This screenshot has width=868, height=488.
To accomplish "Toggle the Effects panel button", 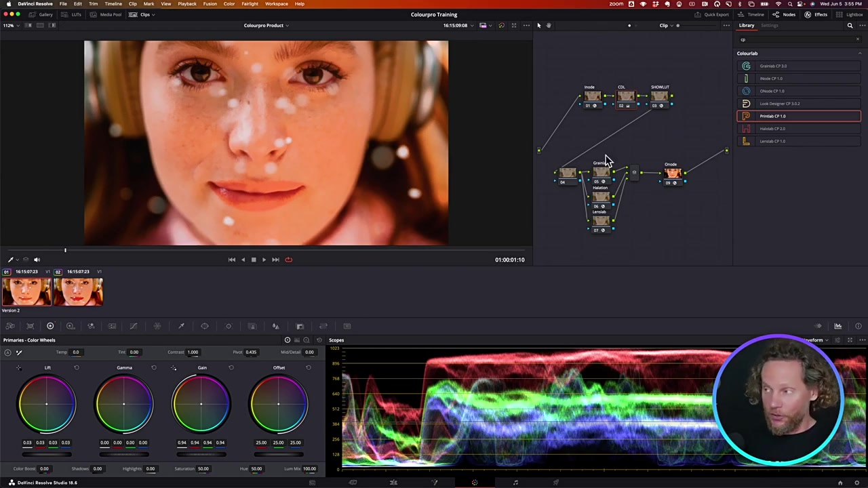I will click(816, 14).
